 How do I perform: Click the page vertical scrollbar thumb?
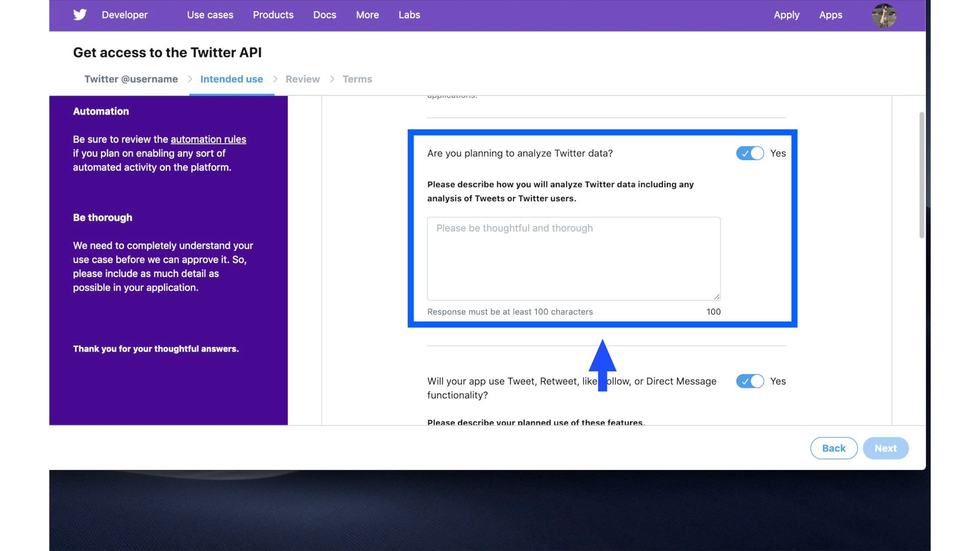tap(922, 175)
